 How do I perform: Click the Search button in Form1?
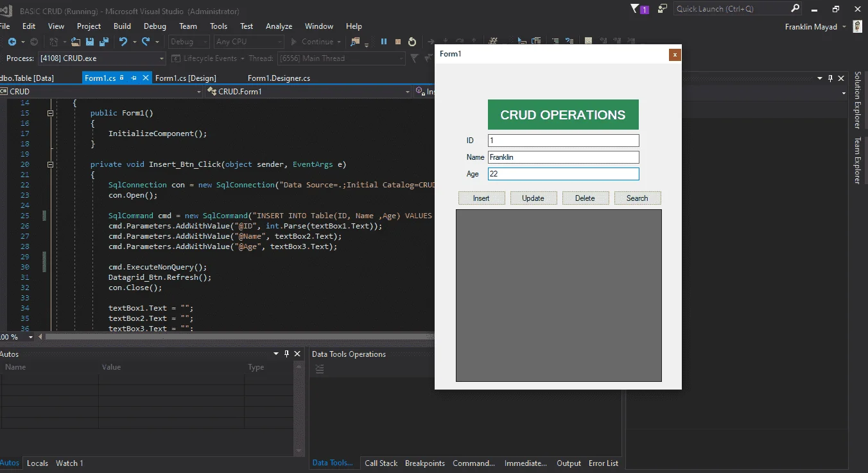coord(638,198)
